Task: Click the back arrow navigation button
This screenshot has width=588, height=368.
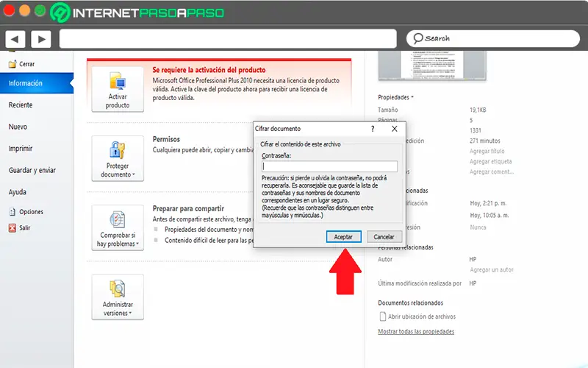Action: coord(15,39)
